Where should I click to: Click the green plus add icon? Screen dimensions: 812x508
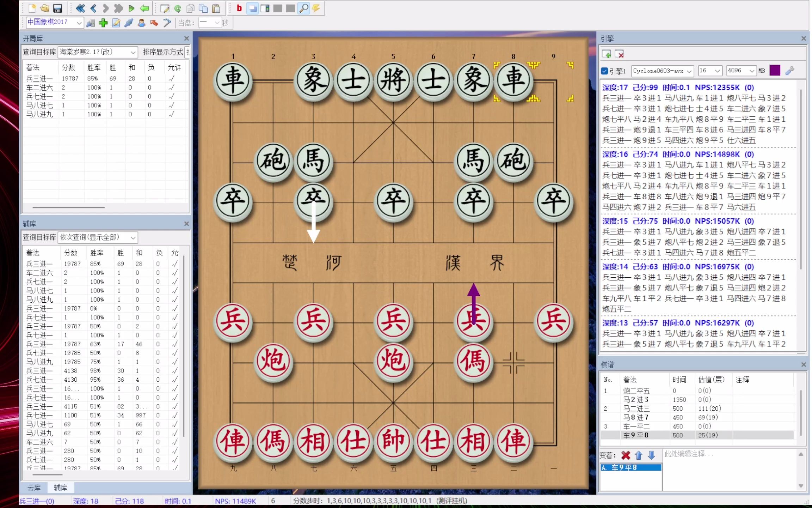(103, 23)
